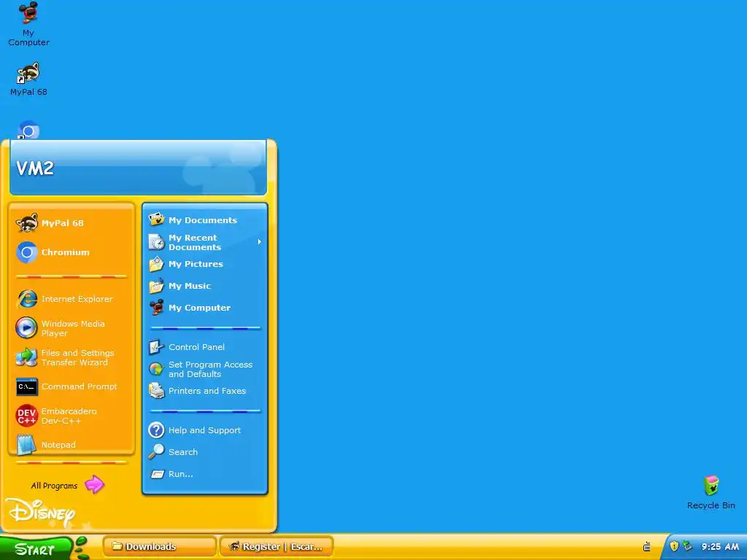Open Chromium desktop shortcut behind the Start menu

pyautogui.click(x=28, y=130)
